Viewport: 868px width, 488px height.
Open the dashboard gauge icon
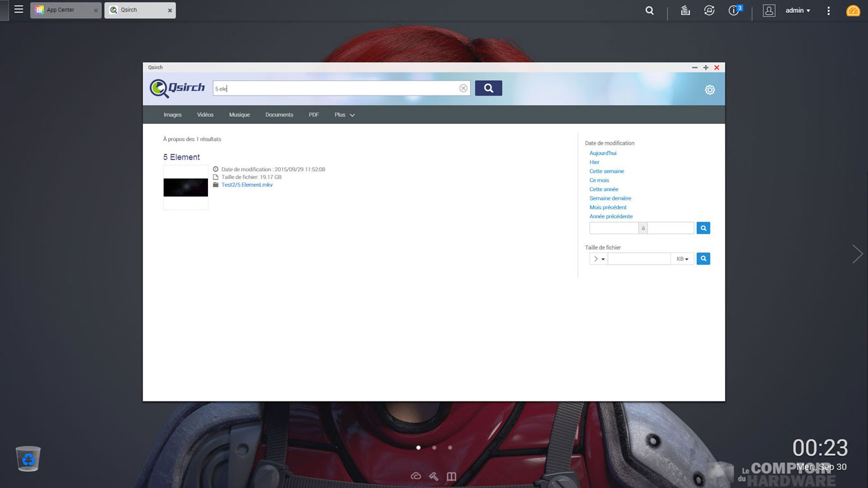pyautogui.click(x=852, y=11)
